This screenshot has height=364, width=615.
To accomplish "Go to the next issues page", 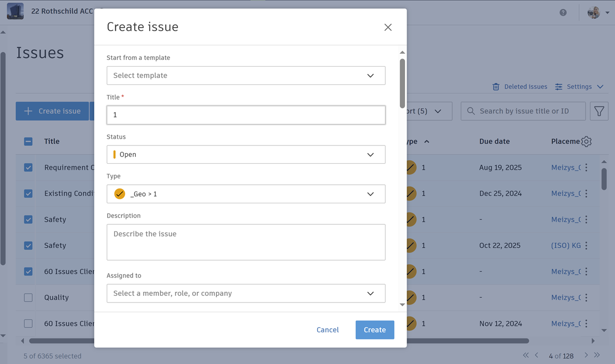I will point(586,355).
